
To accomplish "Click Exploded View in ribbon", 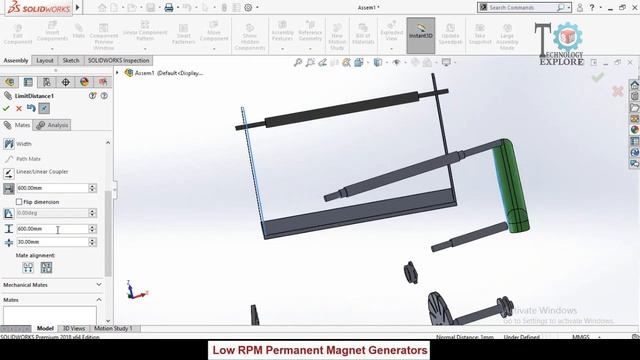I will pyautogui.click(x=391, y=31).
